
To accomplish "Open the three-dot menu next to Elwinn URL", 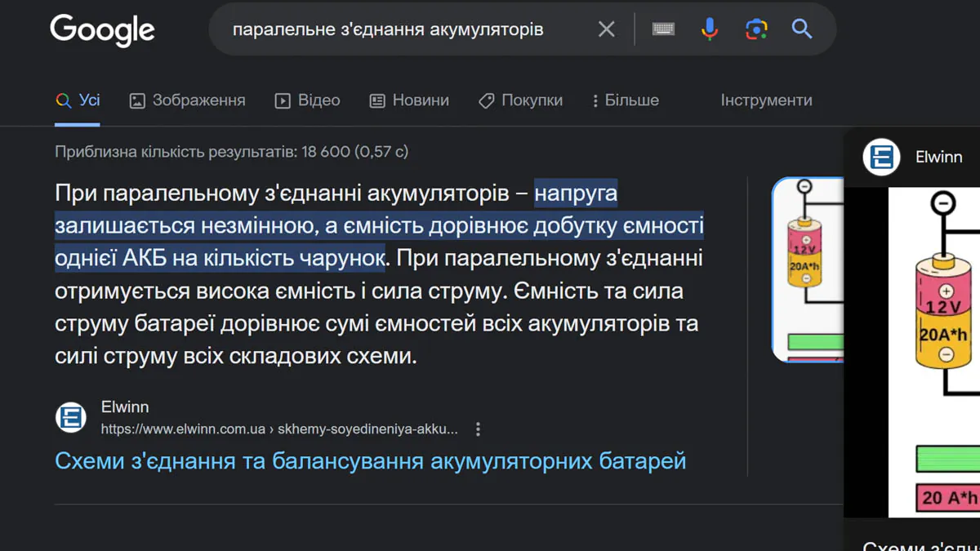I will tap(478, 429).
